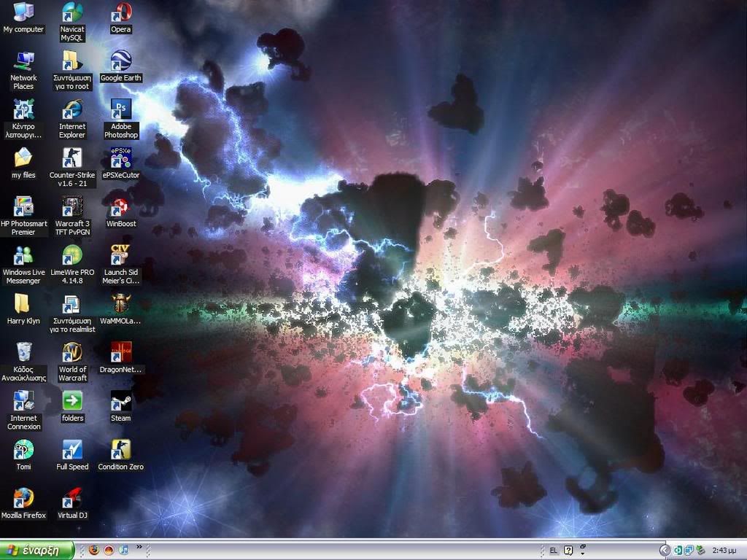747x560 pixels.
Task: Open the Windows Live Messenger shortcut
Action: tap(23, 256)
